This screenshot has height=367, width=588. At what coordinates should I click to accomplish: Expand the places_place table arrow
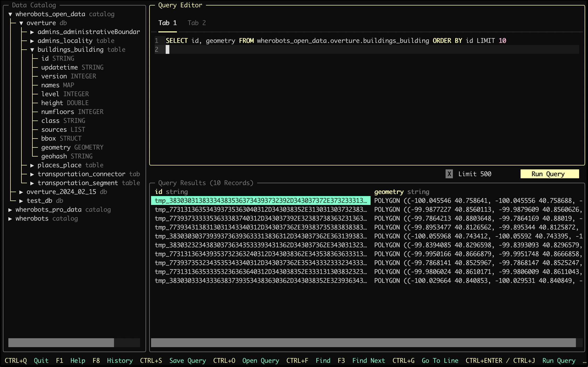tap(32, 165)
